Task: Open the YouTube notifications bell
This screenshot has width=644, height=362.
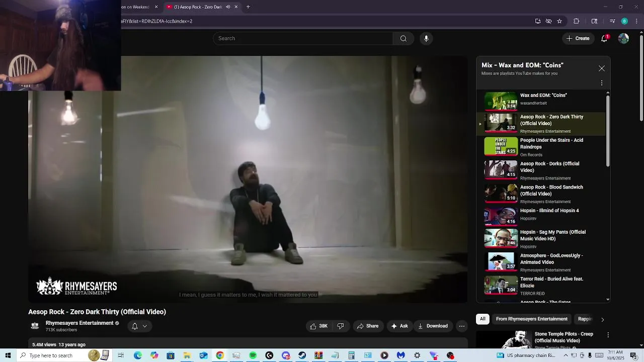Action: [x=604, y=39]
